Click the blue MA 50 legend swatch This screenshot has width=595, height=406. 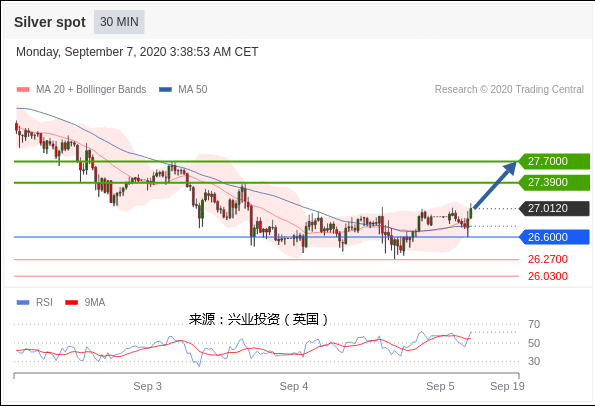coord(165,90)
